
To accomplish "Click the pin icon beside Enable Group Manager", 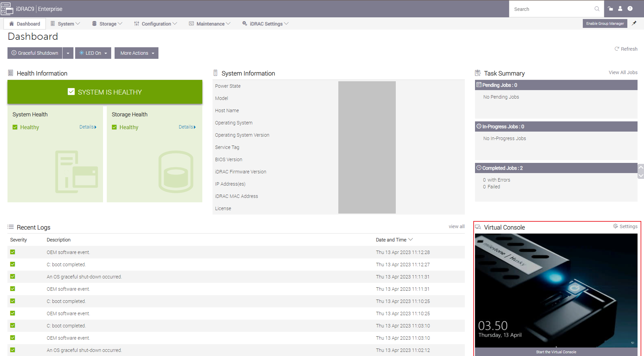I will pos(634,23).
